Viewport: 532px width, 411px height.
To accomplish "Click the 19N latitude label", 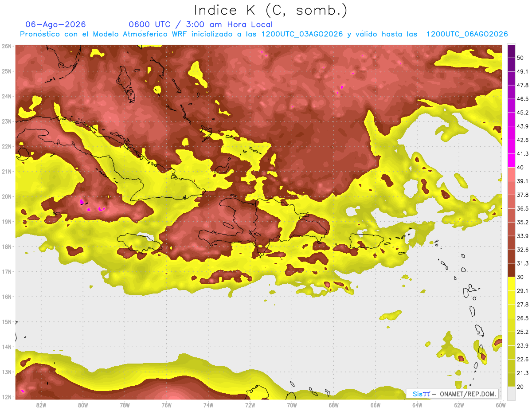I will (7, 221).
